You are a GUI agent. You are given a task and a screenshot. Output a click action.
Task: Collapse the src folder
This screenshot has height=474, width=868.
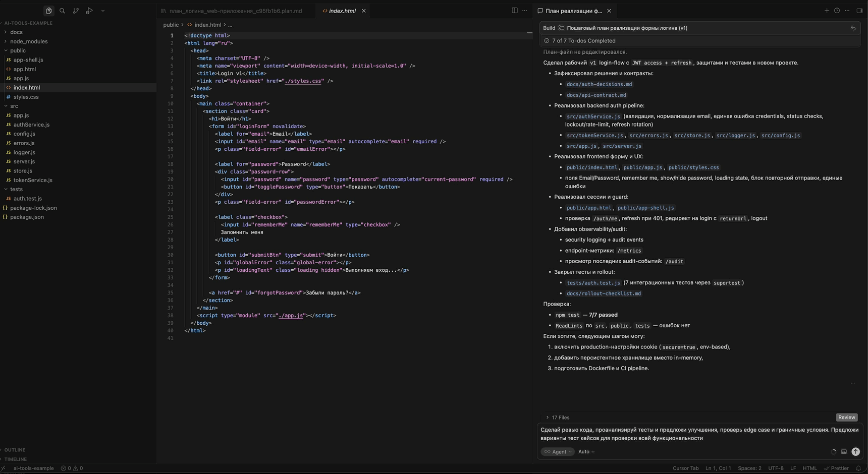14,106
